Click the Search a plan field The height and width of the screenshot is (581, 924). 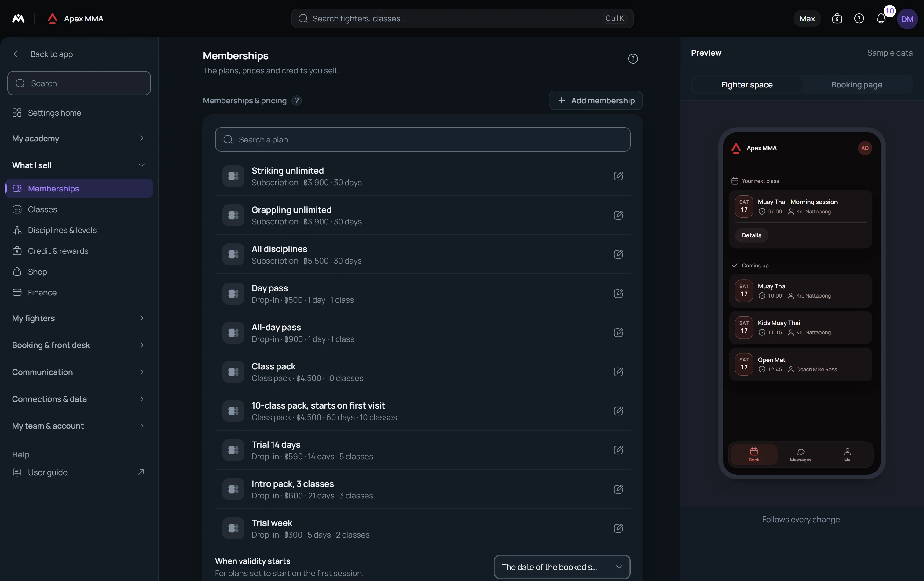(423, 139)
